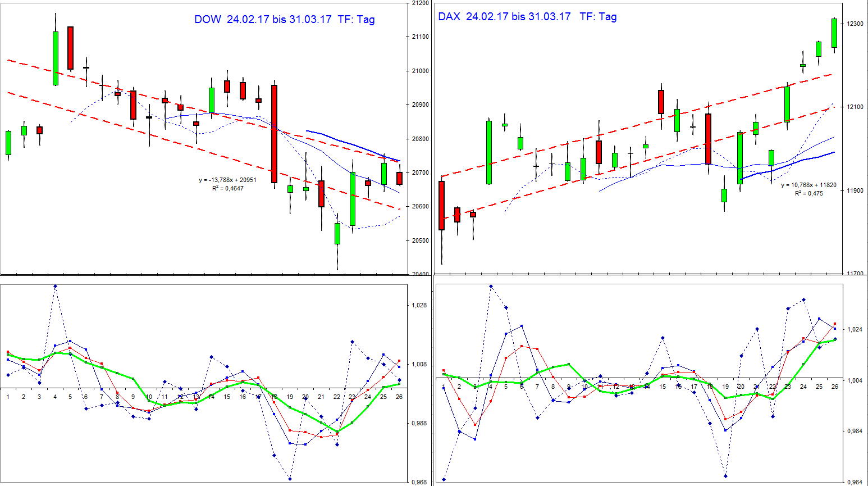Select the 21100 label on DOW price axis
Image resolution: width=868 pixels, height=486 pixels.
420,37
